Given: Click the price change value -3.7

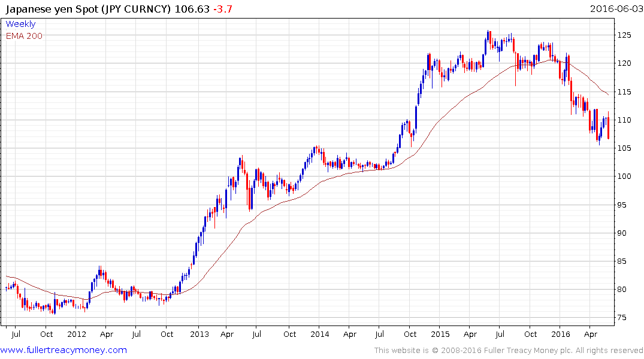Looking at the screenshot, I should point(223,9).
